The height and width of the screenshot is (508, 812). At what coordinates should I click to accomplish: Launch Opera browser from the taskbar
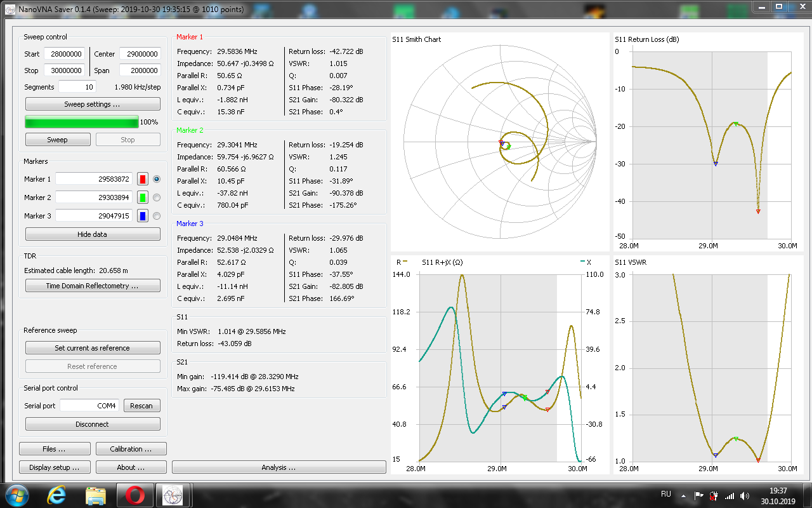click(x=134, y=495)
